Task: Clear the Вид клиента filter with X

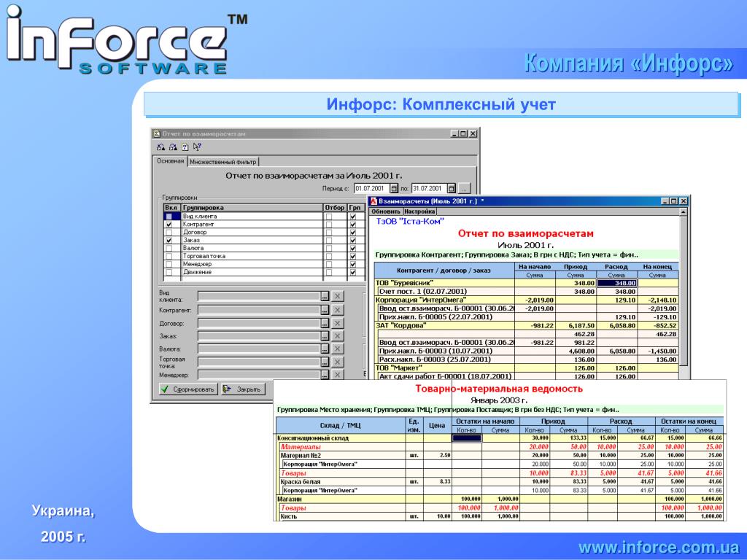Action: pos(337,296)
